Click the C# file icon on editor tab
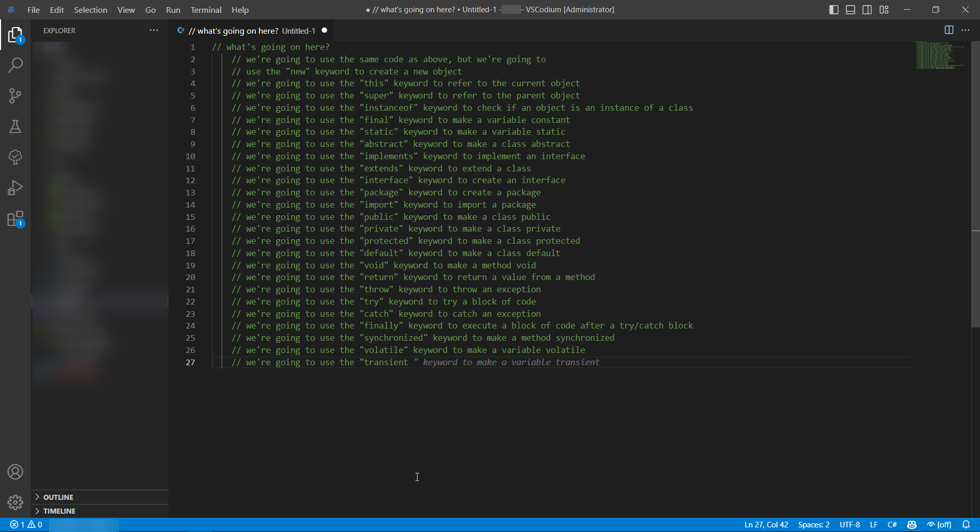 [180, 31]
